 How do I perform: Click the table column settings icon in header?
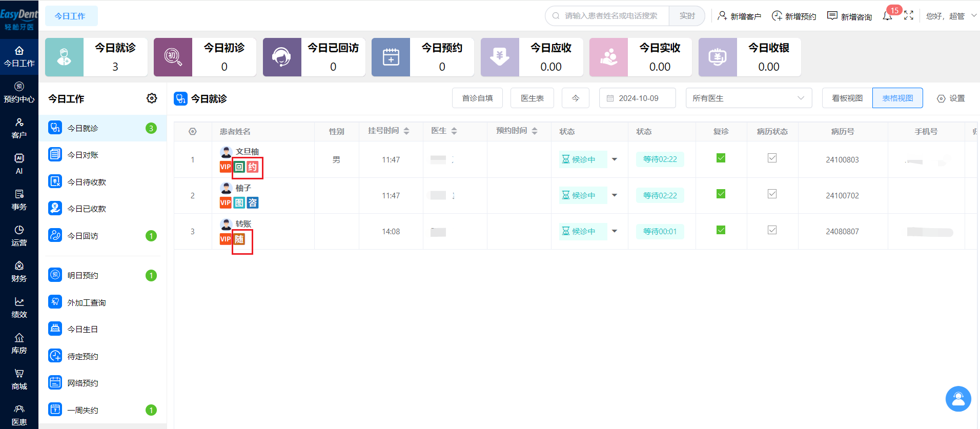pyautogui.click(x=193, y=132)
